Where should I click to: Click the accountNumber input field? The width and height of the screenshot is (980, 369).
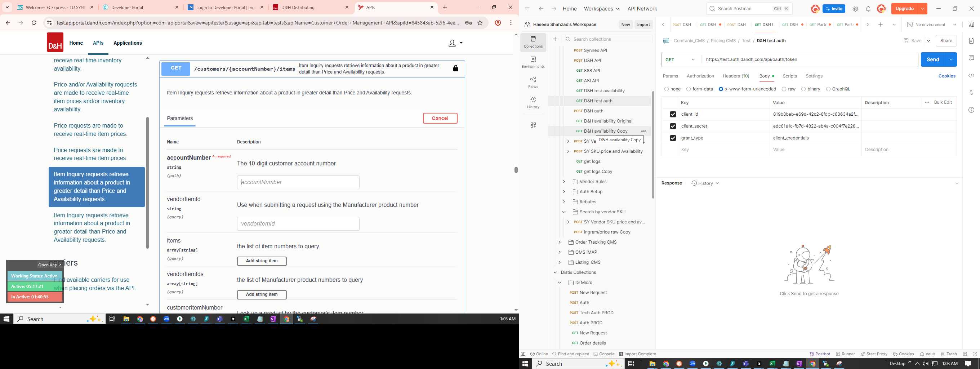298,182
